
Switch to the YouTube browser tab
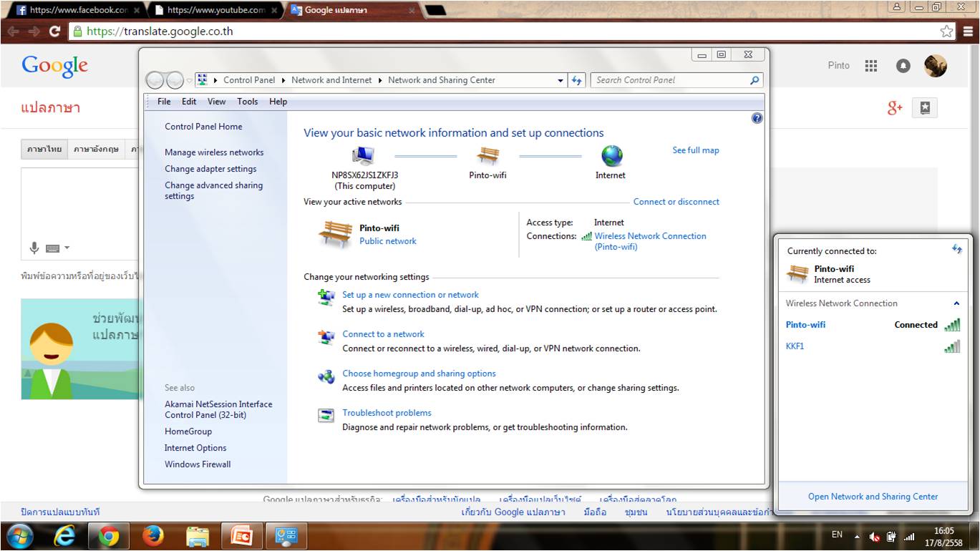click(210, 11)
